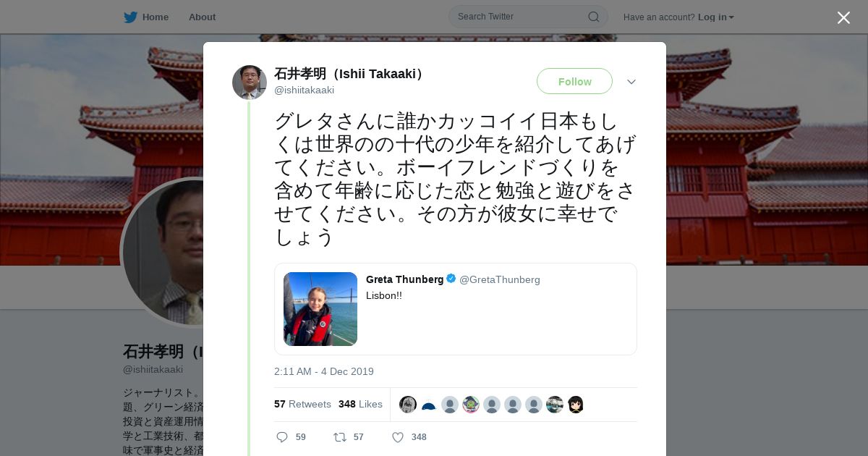Click the reply speech bubble icon
Screen dimensions: 868x456
[282, 437]
